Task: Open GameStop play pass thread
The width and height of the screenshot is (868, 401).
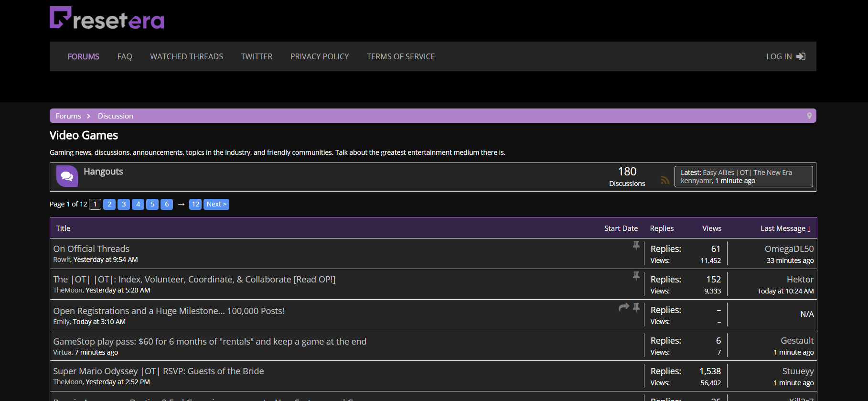Action: [210, 342]
